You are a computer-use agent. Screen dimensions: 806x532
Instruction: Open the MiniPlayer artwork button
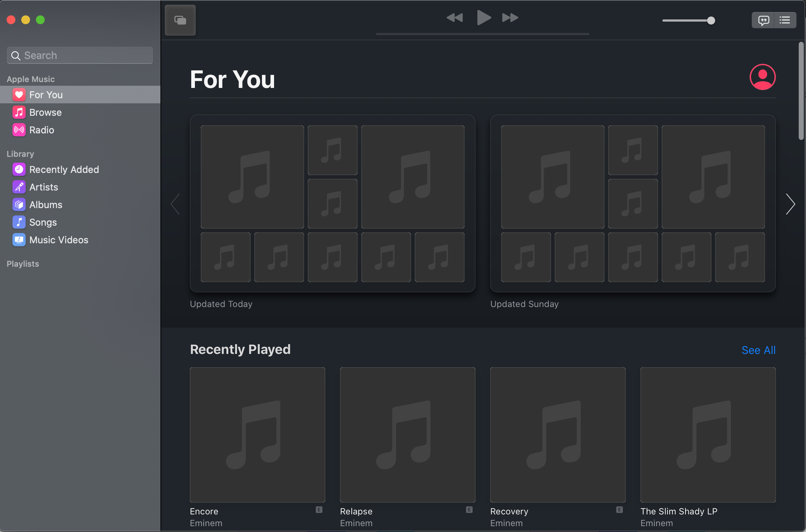(180, 20)
